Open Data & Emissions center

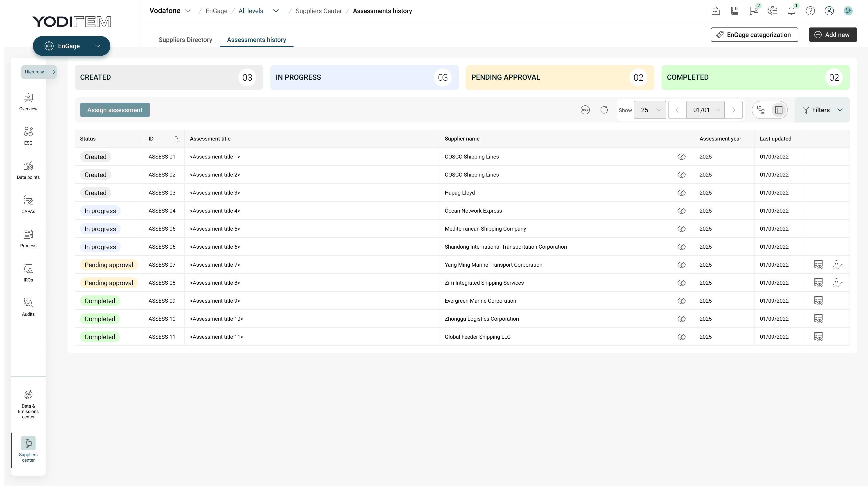[x=28, y=404]
